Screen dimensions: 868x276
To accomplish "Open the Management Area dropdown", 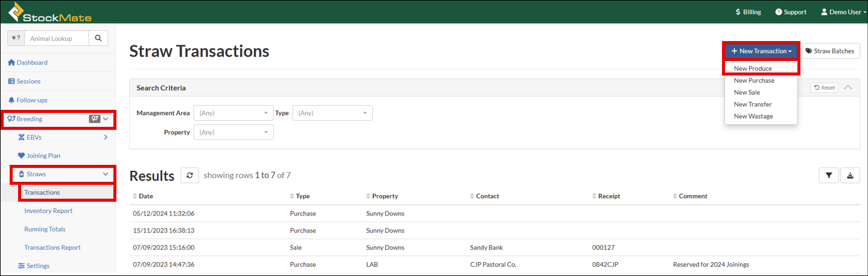I will tap(233, 113).
